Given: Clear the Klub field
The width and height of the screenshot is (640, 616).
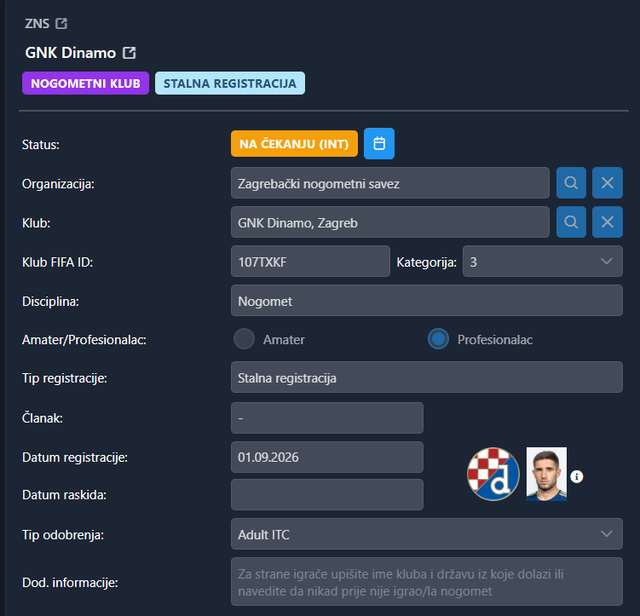Looking at the screenshot, I should (x=607, y=222).
